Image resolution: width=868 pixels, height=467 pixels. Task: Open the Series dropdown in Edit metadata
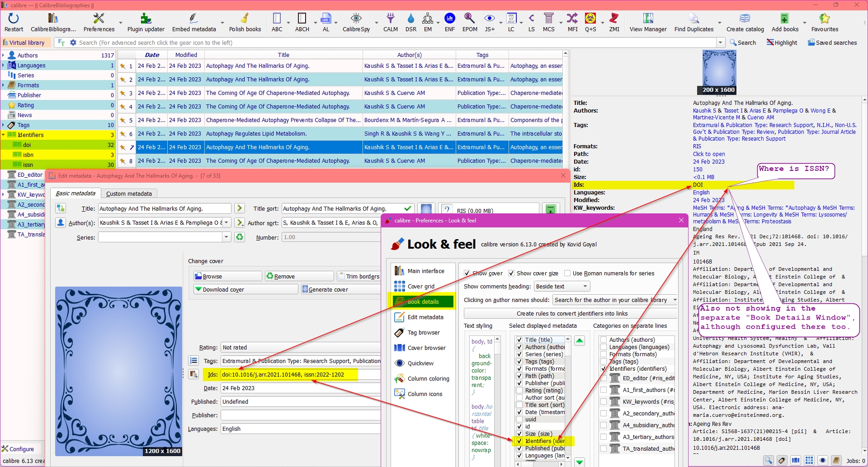(226, 237)
